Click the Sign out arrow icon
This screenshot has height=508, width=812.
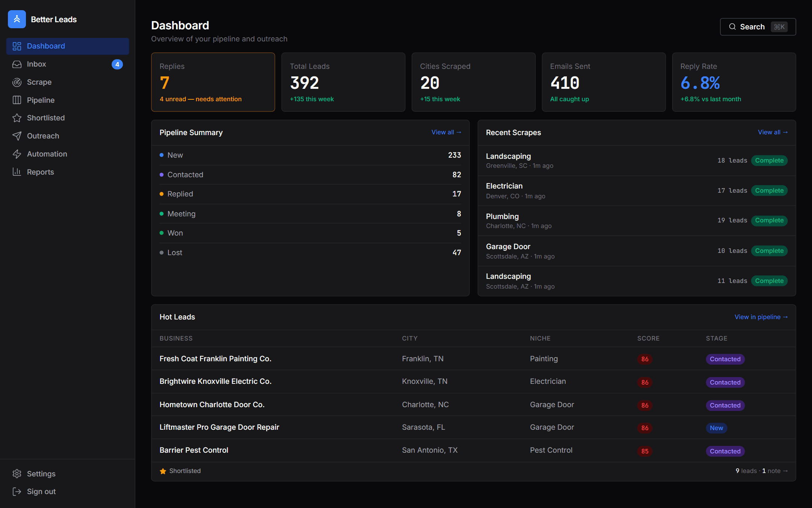tap(17, 491)
